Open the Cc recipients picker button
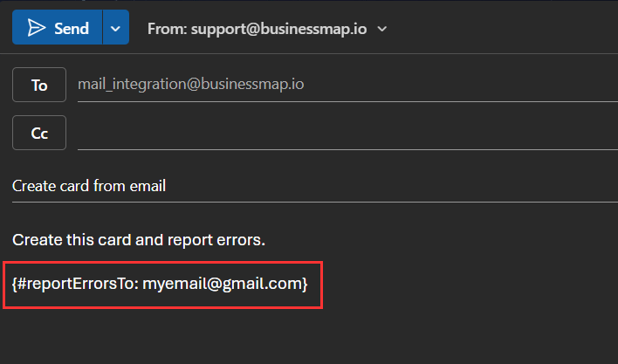 pos(39,133)
